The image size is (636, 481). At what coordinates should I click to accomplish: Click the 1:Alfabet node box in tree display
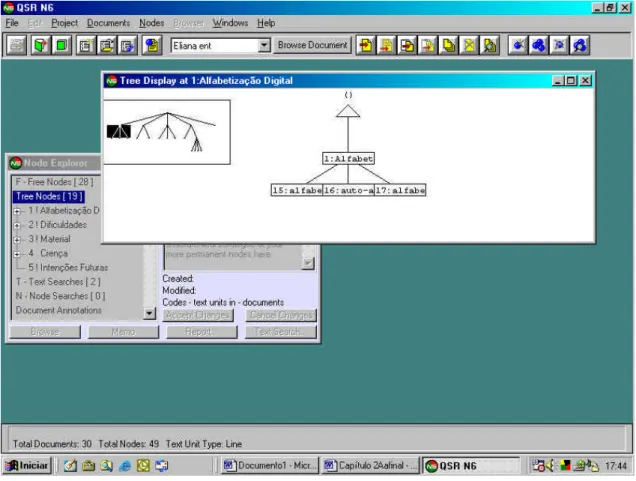(348, 159)
